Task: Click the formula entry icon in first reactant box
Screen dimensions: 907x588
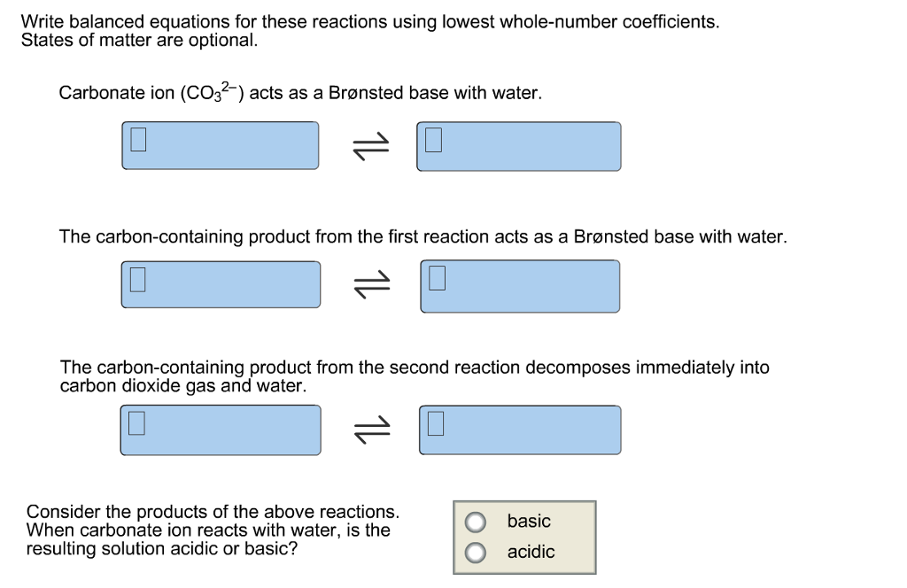Action: pos(137,138)
